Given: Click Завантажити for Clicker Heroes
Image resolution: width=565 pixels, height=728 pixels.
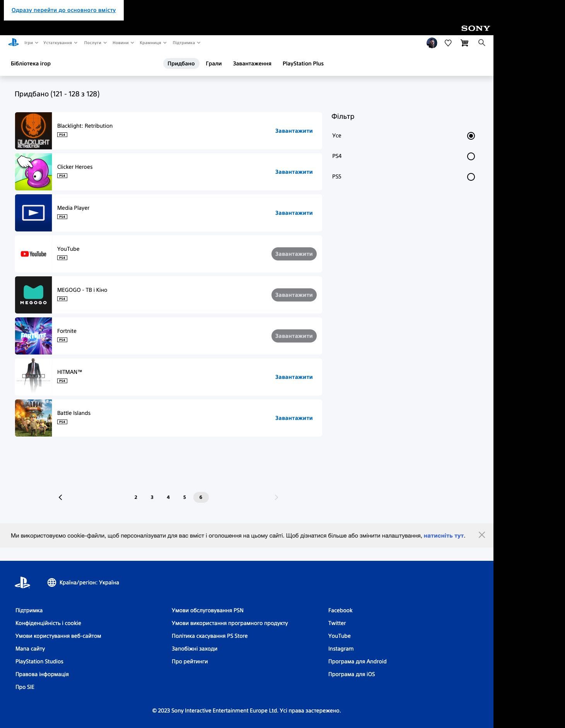Looking at the screenshot, I should (x=294, y=172).
